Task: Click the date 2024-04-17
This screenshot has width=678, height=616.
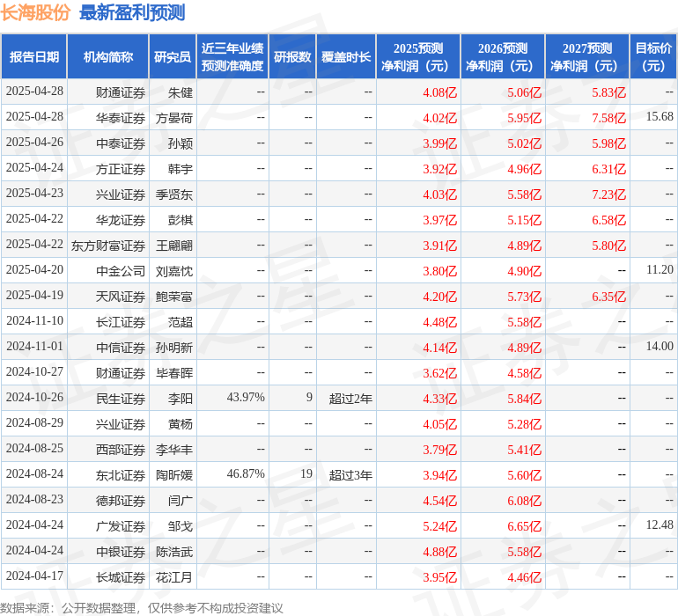Action: point(34,576)
